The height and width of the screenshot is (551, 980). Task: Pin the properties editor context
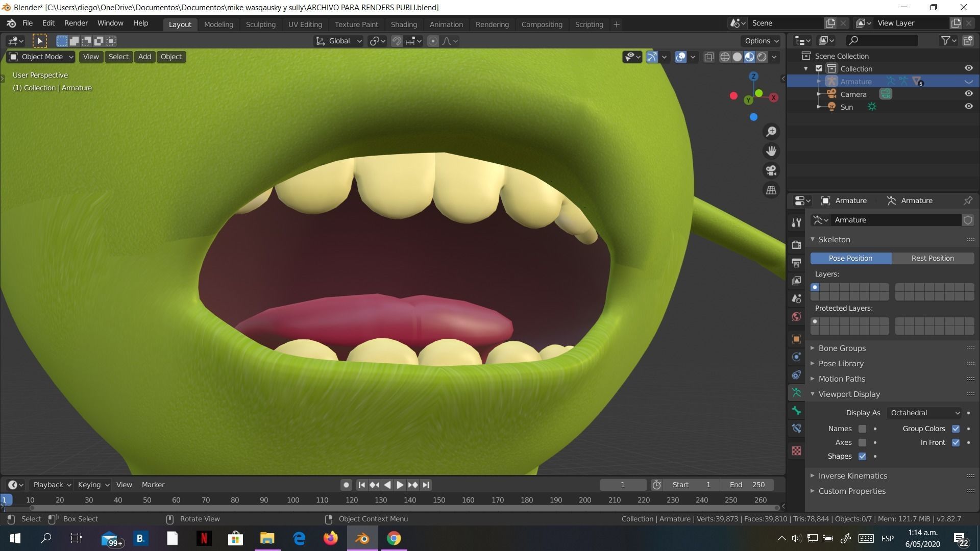coord(967,201)
